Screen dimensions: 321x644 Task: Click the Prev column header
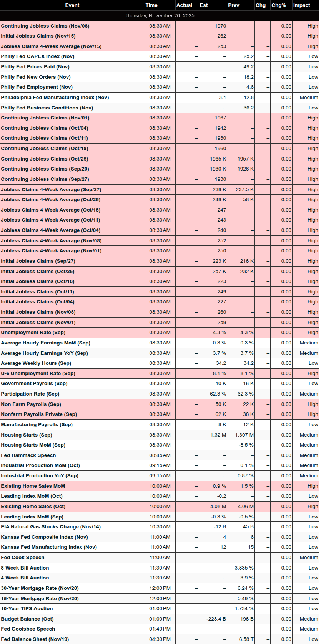click(233, 5)
